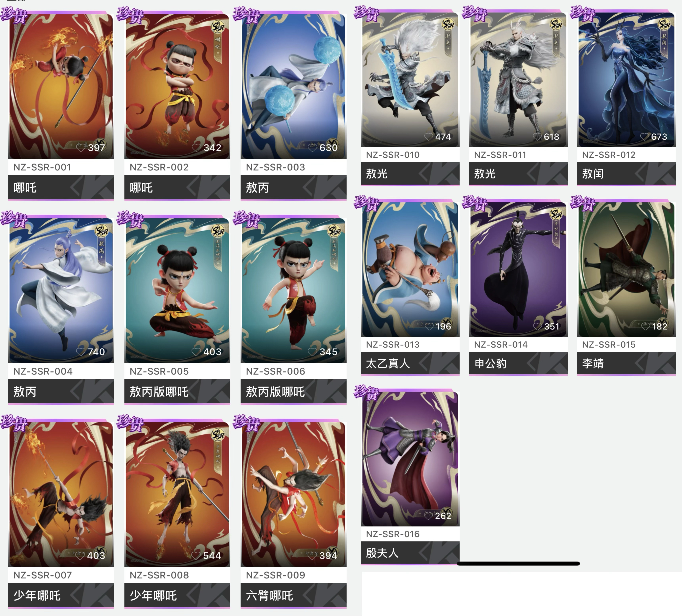Tap heart icon on NZ-SSR-011 敖光
682x616 pixels.
537,137
